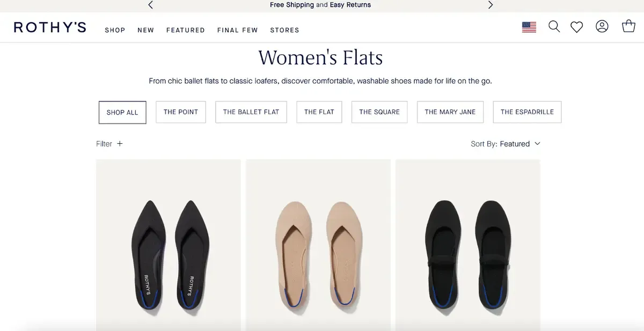Click the account profile icon
This screenshot has width=644, height=331.
point(602,26)
